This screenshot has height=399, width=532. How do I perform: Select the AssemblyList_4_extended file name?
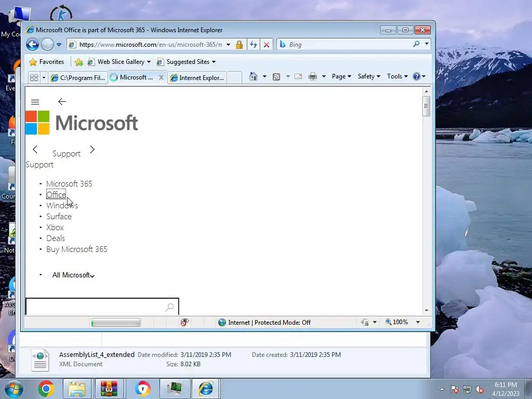pos(97,354)
